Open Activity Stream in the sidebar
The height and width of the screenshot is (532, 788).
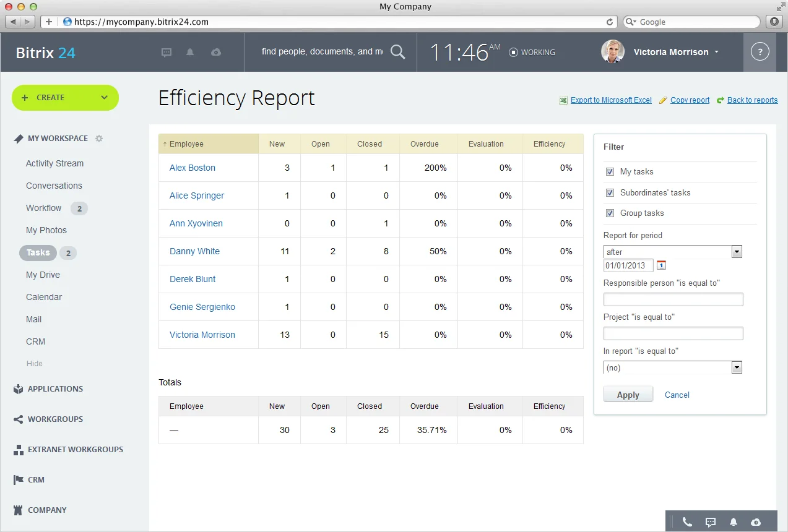coord(54,163)
